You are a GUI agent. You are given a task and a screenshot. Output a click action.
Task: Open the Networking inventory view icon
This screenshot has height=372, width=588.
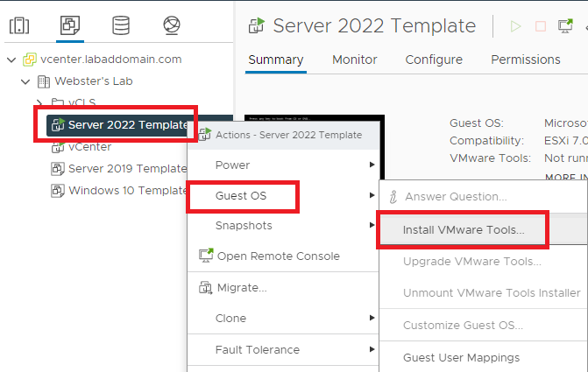[172, 25]
